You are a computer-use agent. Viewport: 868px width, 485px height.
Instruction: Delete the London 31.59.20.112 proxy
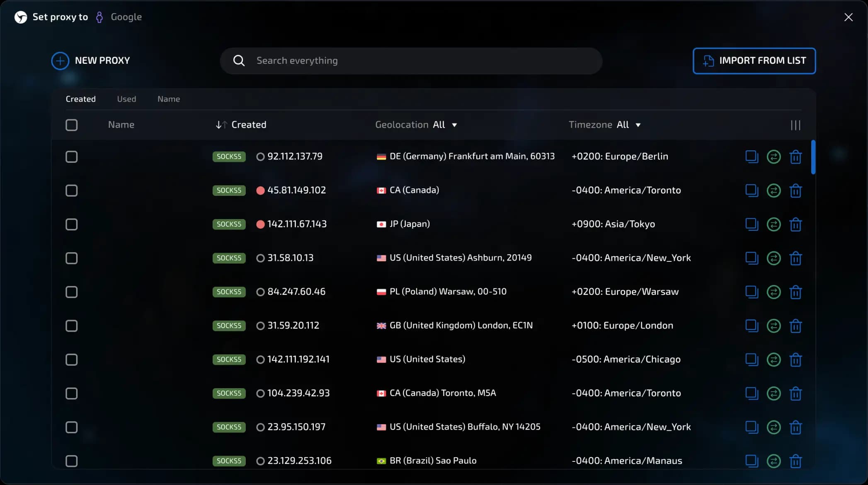point(795,326)
